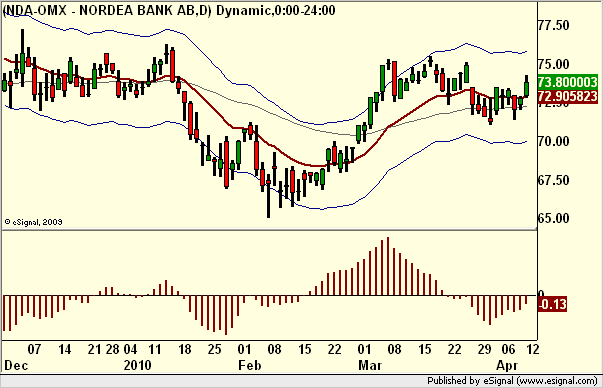Select the -0.13 indicator value label
Viewport: 603px width, 388px height.
point(552,305)
